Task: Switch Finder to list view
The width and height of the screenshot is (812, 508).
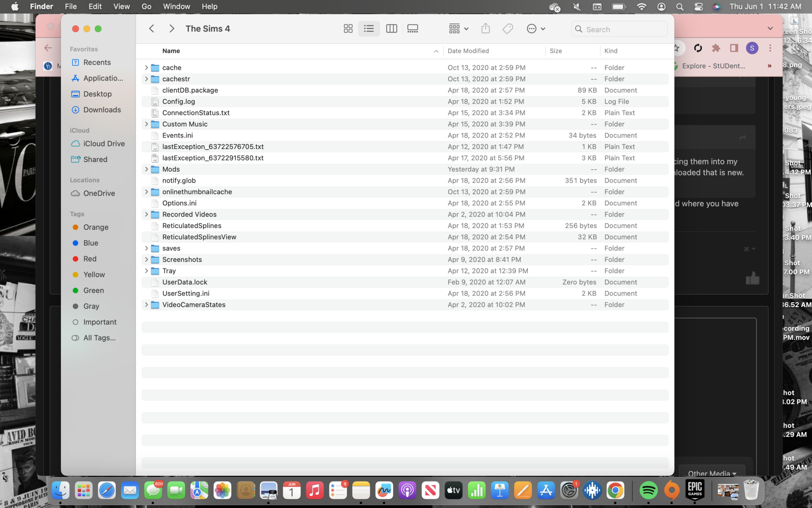Action: pos(369,29)
